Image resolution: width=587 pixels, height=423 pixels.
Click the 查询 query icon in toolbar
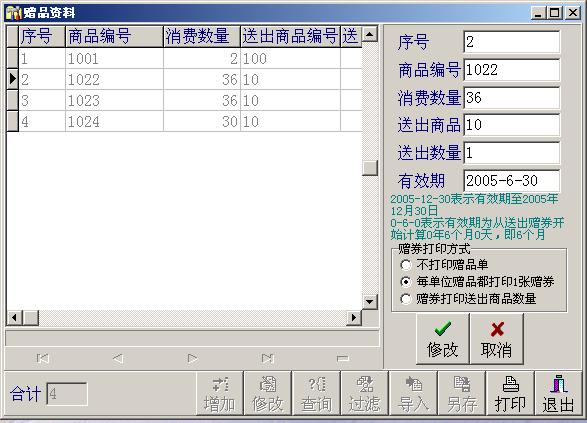point(317,393)
